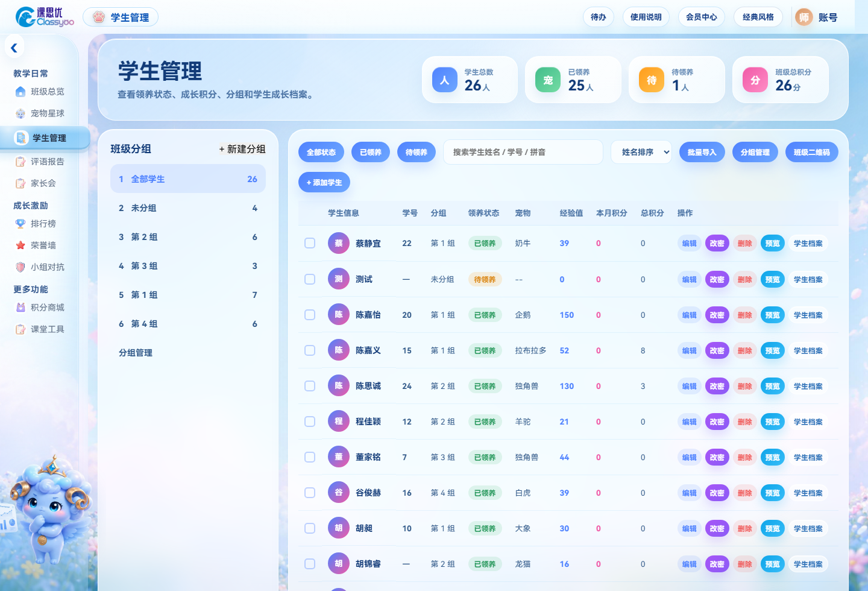
Task: Click 删除 for 程佳颖
Action: pyautogui.click(x=745, y=422)
